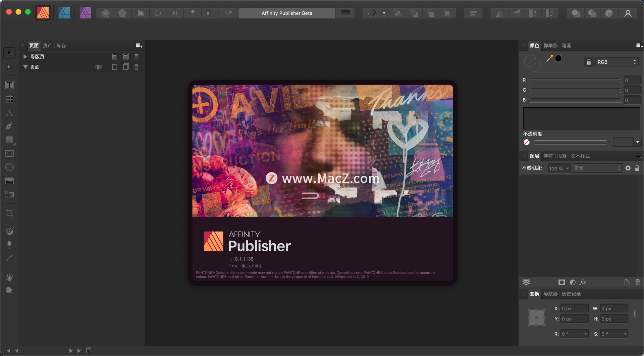Add new layer page icon
The height and width of the screenshot is (356, 644).
pos(627,282)
